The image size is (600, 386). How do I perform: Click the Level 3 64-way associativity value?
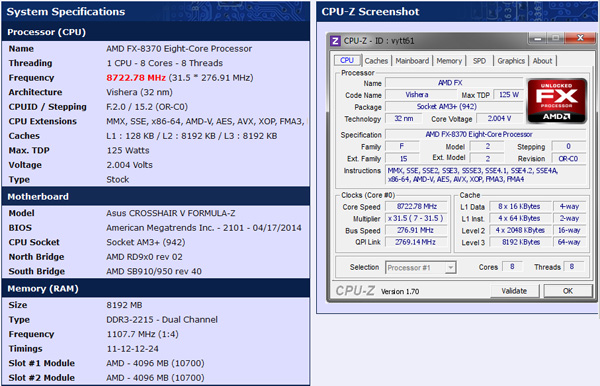pyautogui.click(x=569, y=242)
